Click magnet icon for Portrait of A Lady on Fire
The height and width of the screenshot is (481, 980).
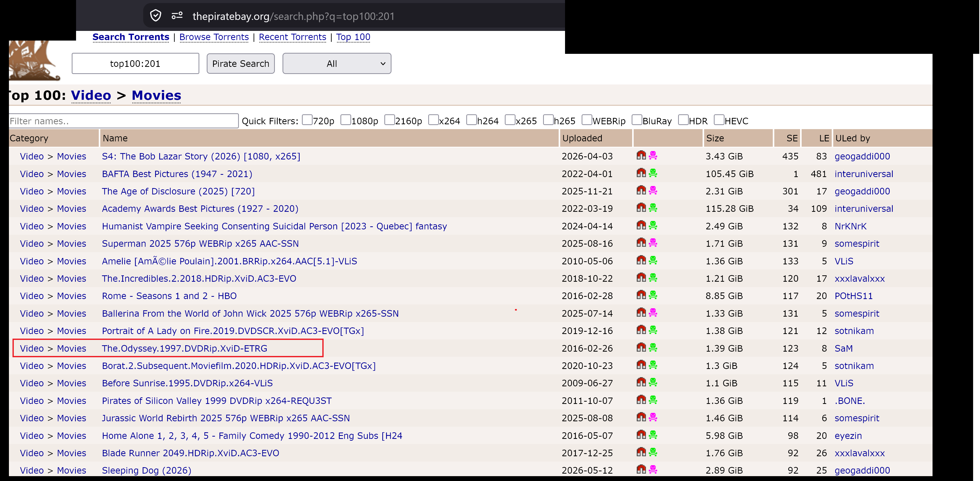pos(641,330)
